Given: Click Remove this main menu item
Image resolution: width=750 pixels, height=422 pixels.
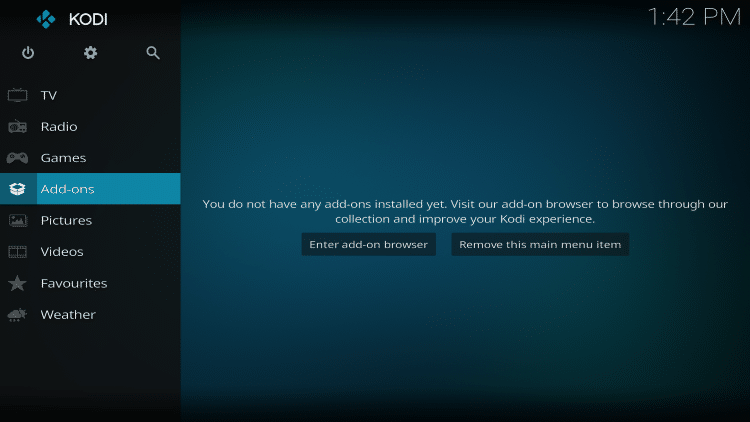Looking at the screenshot, I should 540,244.
